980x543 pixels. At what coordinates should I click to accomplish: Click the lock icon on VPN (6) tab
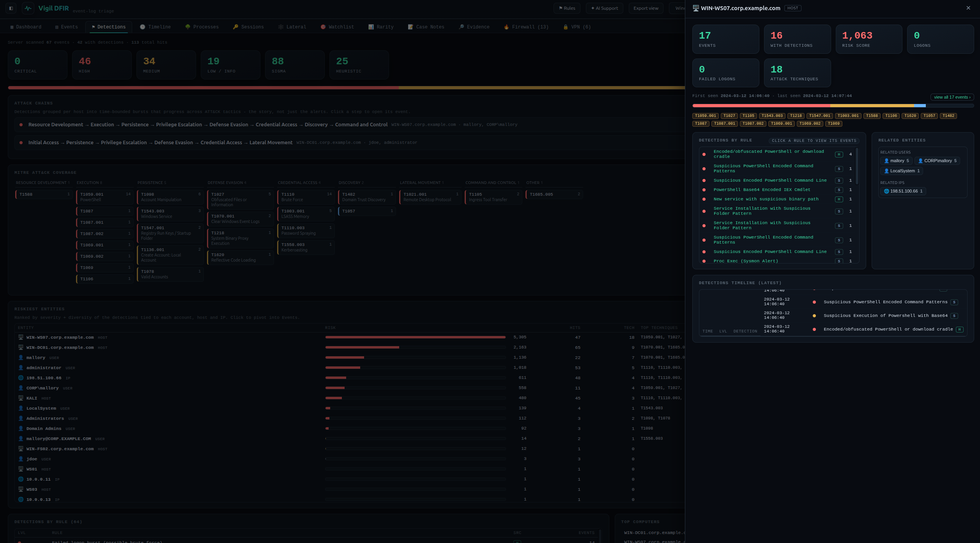pos(566,27)
